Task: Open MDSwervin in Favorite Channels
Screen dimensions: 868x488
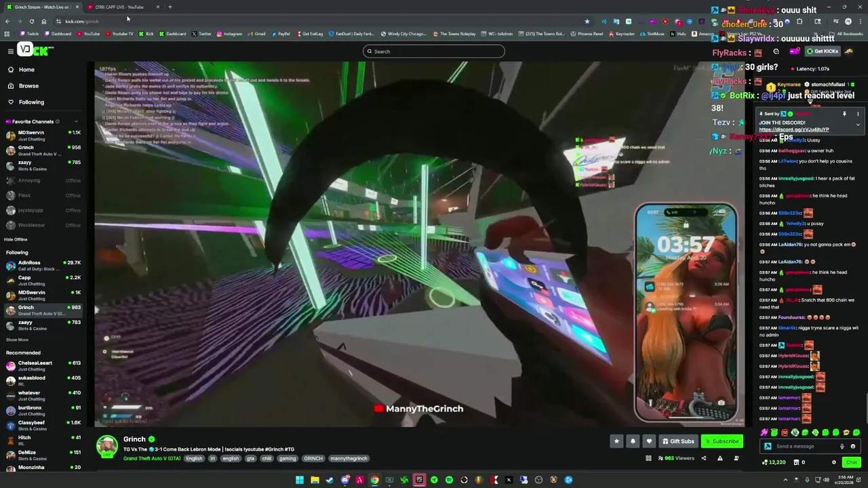Action: pyautogui.click(x=42, y=136)
